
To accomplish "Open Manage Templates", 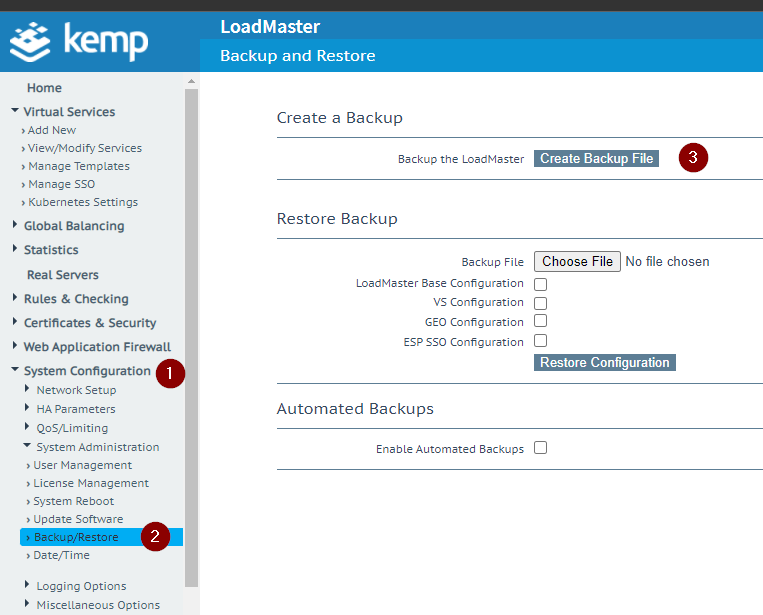I will [x=79, y=166].
